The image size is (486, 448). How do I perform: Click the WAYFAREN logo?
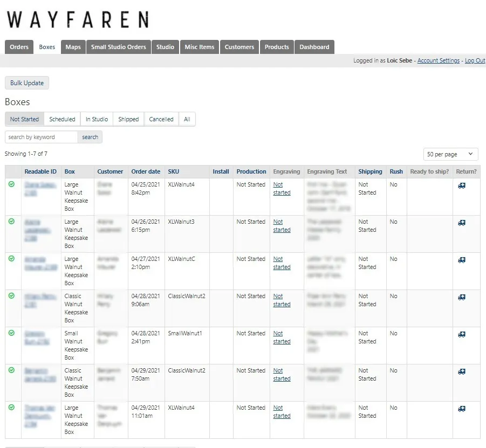click(x=78, y=19)
